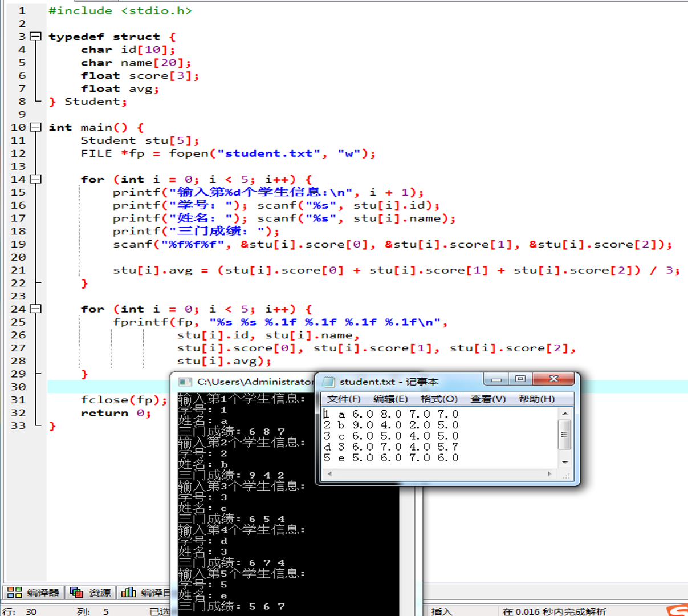Click the Notepad horizontal scrollbar right arrow

(549, 474)
